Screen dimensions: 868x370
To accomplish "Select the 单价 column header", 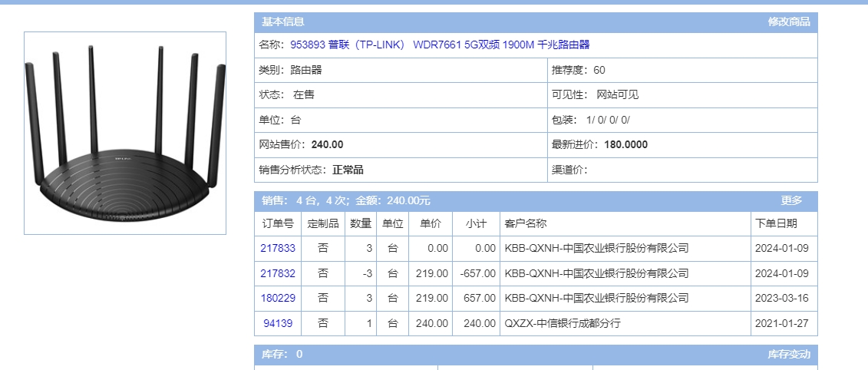I will [431, 224].
